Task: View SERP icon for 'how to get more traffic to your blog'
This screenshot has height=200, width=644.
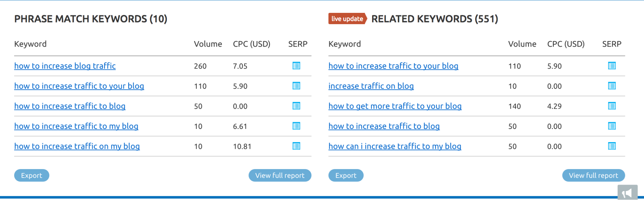Action: (611, 106)
